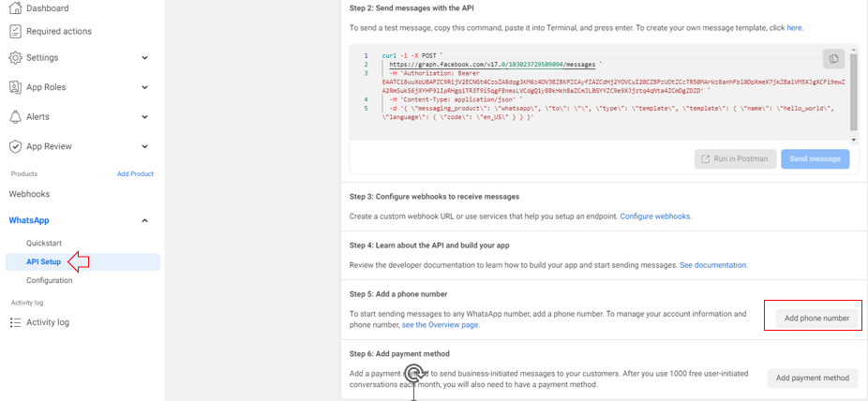Screen dimensions: 868x401
Task: Click the Alerts bell icon
Action: [16, 117]
